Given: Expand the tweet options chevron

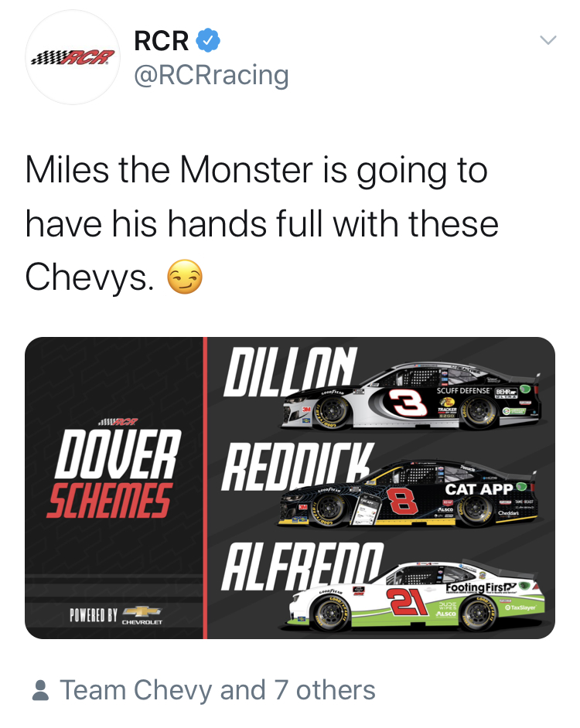Looking at the screenshot, I should (x=548, y=40).
